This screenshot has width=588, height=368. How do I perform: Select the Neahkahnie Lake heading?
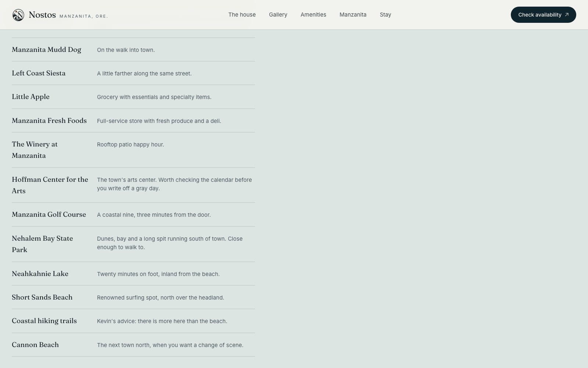(x=40, y=274)
